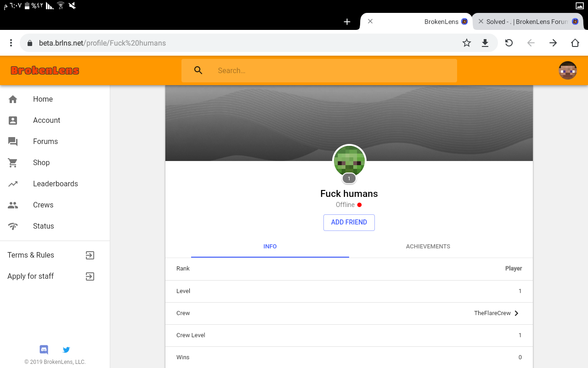Click the Player rank value
The height and width of the screenshot is (368, 588).
pyautogui.click(x=514, y=269)
